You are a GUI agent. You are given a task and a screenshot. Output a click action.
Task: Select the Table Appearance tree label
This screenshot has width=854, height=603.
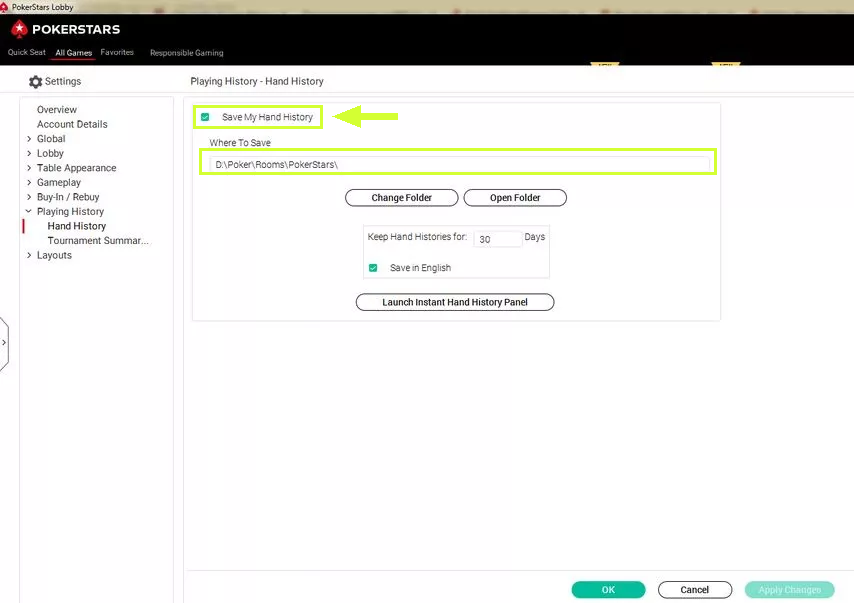[x=76, y=168]
